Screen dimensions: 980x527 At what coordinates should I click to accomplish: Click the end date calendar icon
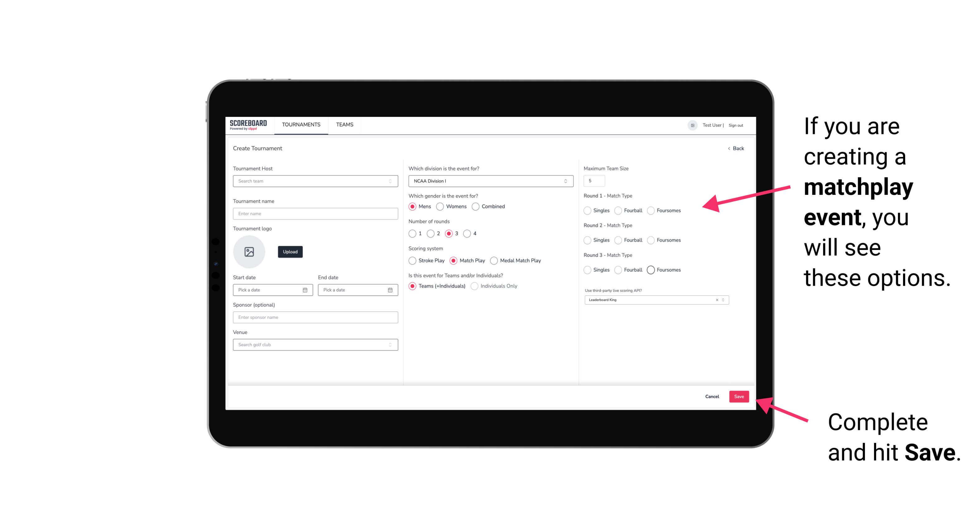tap(389, 290)
